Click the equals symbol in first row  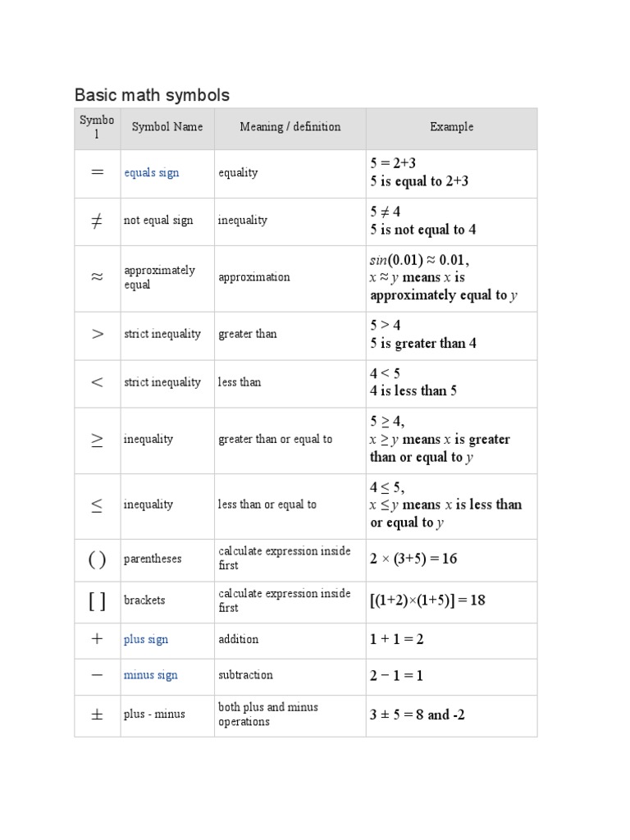[x=97, y=173]
